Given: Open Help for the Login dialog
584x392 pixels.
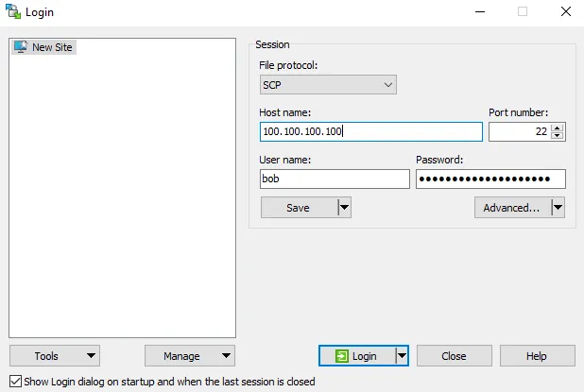Looking at the screenshot, I should tap(537, 356).
